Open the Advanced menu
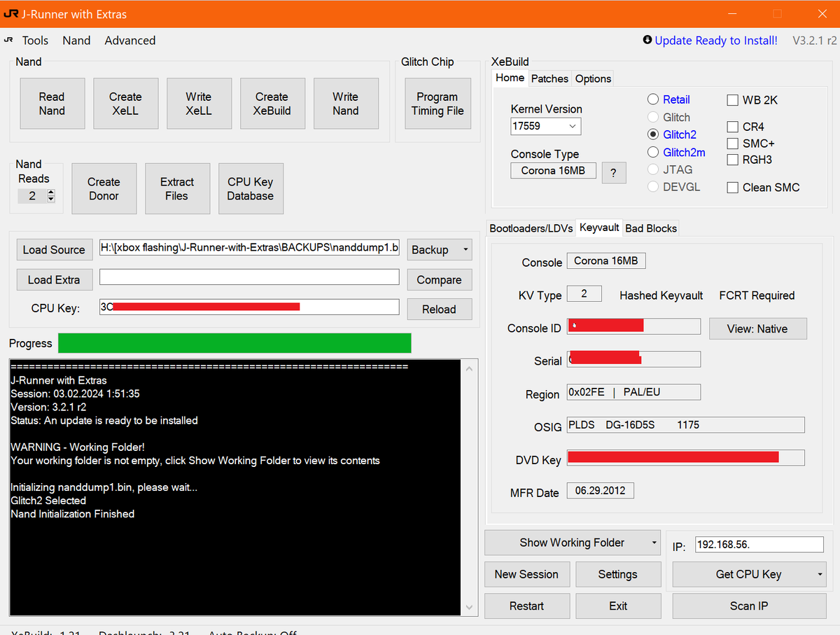The height and width of the screenshot is (635, 840). pos(130,41)
